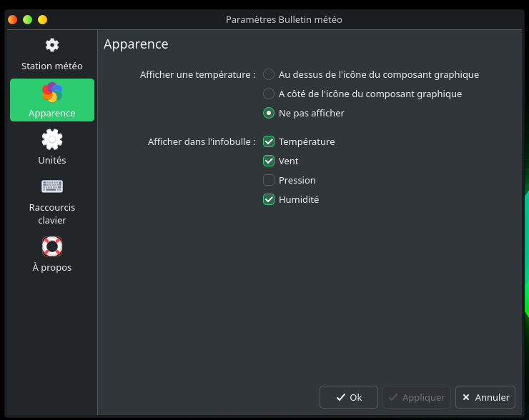529x420 pixels.
Task: Click the Apparence page heading
Action: [136, 44]
